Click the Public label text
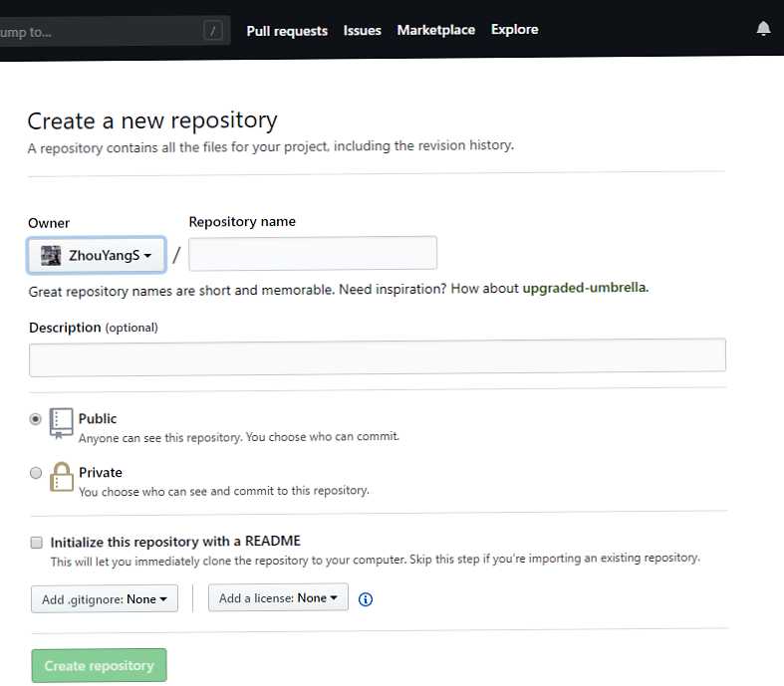784x686 pixels. [98, 419]
